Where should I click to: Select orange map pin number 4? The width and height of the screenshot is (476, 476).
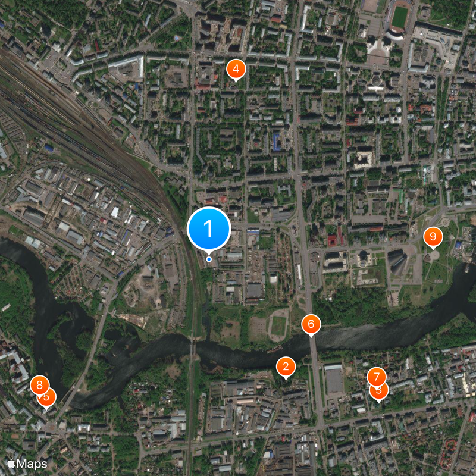236,69
